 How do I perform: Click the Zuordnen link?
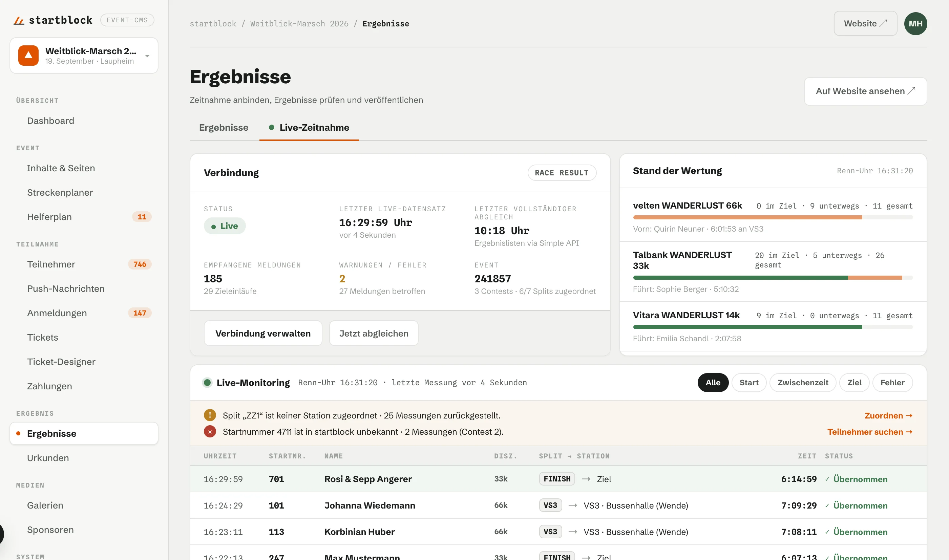coord(889,415)
